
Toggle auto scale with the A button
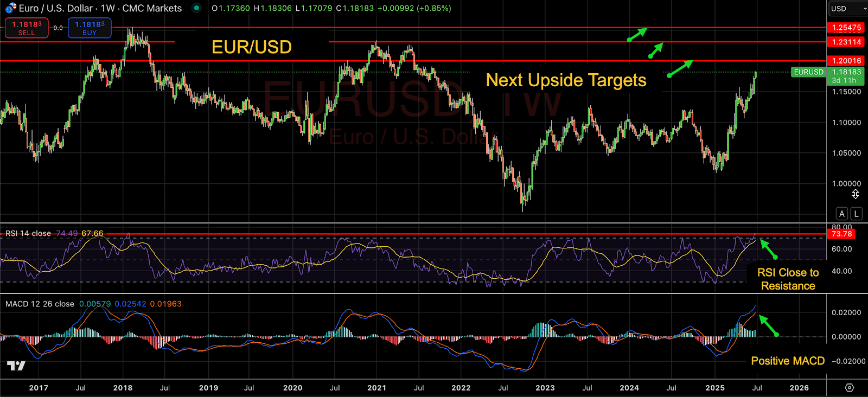pyautogui.click(x=842, y=214)
